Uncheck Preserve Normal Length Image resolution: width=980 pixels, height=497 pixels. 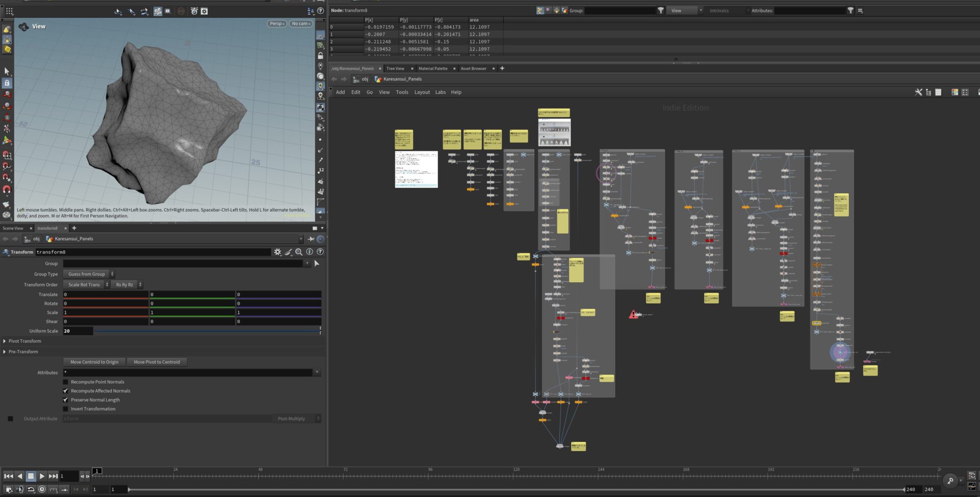pos(65,400)
